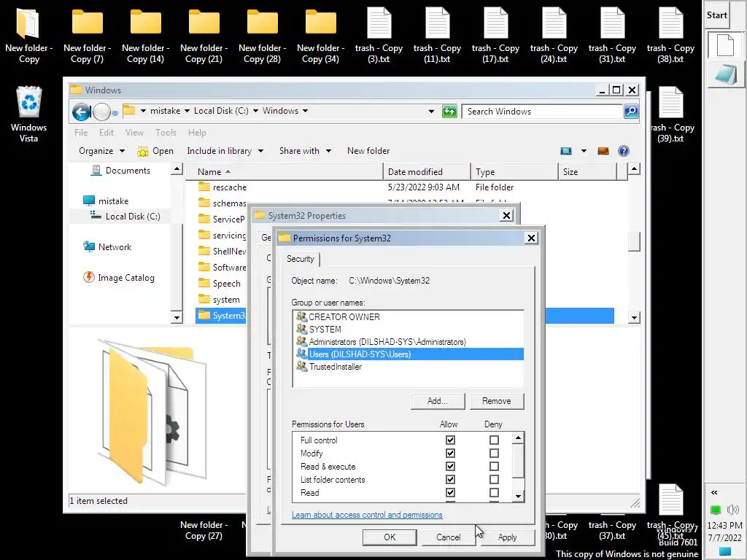Screen dimensions: 747x560
Task: Open Explorer help icon
Action: [623, 151]
